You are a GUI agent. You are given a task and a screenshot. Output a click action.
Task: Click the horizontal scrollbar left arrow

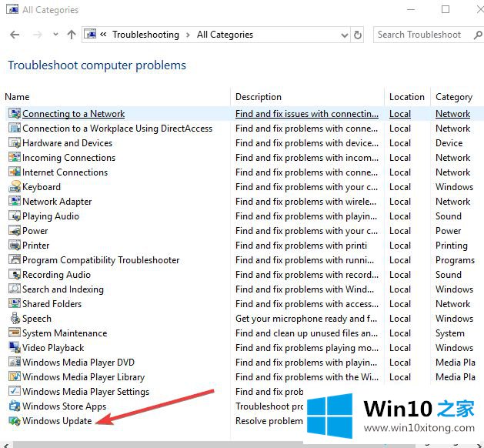point(6,445)
